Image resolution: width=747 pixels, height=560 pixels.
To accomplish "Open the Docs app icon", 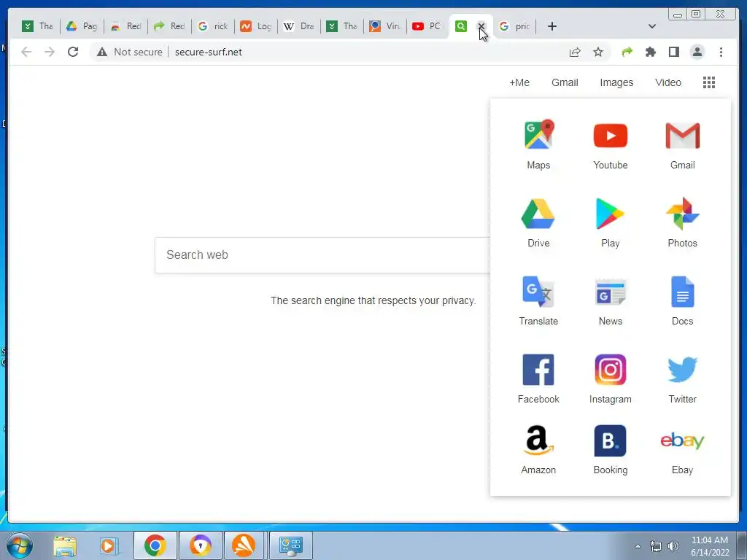I will pyautogui.click(x=682, y=292).
